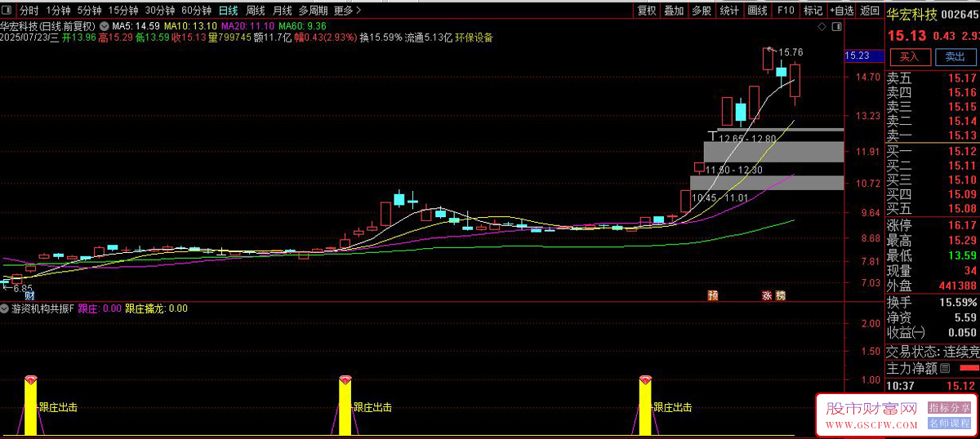Click the 华宏科技(日线.前复权) chart title

pyautogui.click(x=49, y=25)
